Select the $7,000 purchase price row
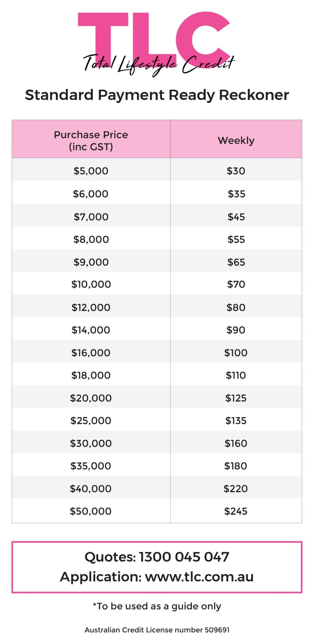This screenshot has height=644, width=314. [x=157, y=216]
